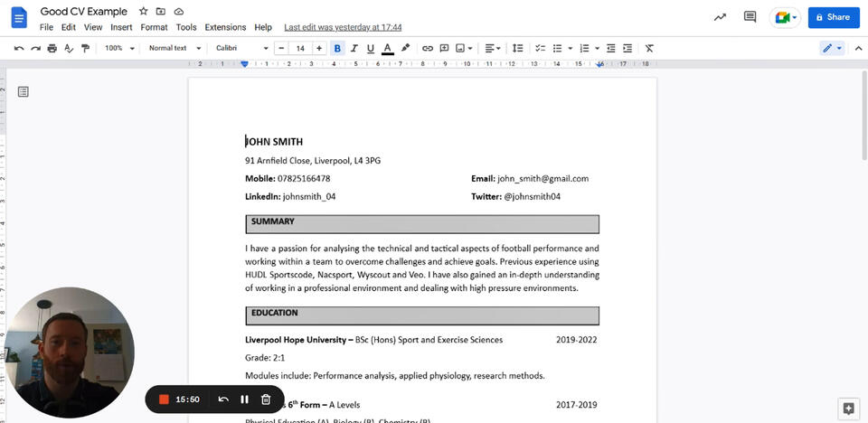Open the text colour picker

coord(388,48)
